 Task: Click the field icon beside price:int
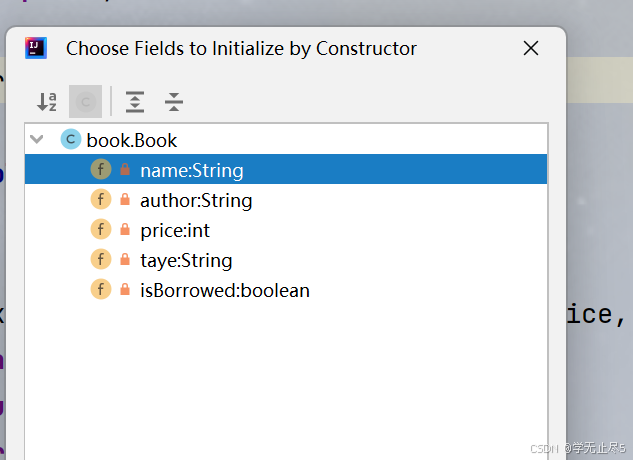coord(100,230)
